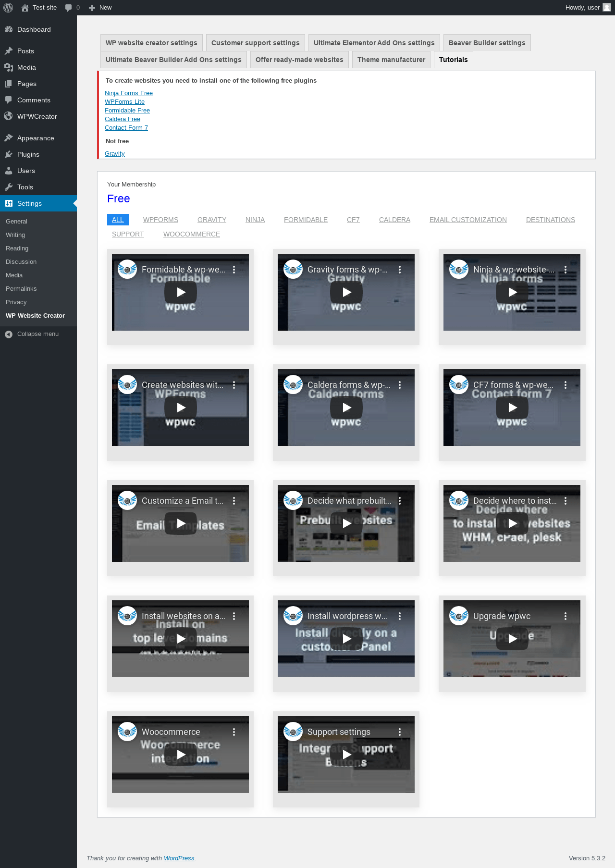Play the Install wordpress cPanel video
Image resolution: width=615 pixels, height=868 pixels.
pos(346,639)
